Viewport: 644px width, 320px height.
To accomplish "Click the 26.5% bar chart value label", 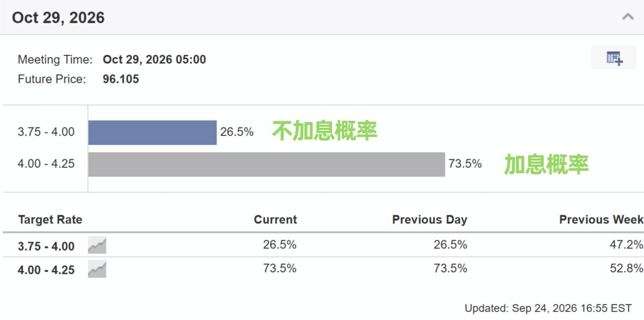I will coord(237,132).
